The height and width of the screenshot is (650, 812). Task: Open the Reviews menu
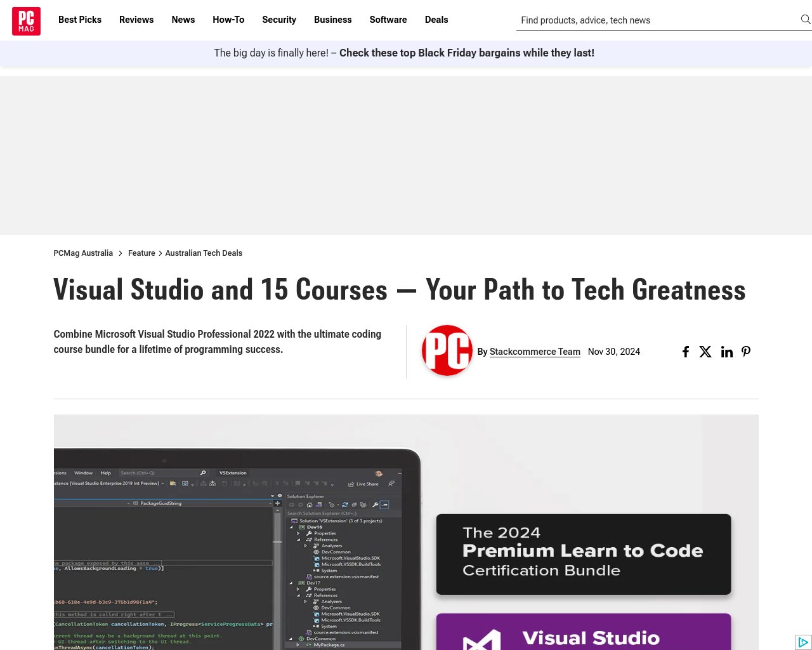pos(136,20)
